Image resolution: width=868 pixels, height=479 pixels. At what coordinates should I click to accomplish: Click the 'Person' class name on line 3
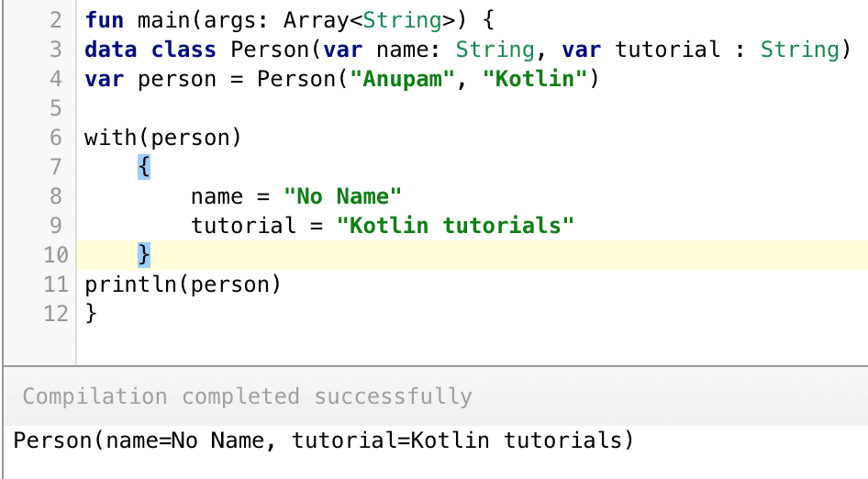pos(270,50)
